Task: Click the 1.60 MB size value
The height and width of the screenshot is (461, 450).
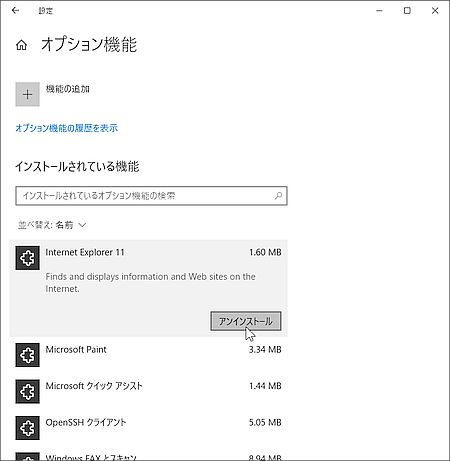Action: pos(265,252)
